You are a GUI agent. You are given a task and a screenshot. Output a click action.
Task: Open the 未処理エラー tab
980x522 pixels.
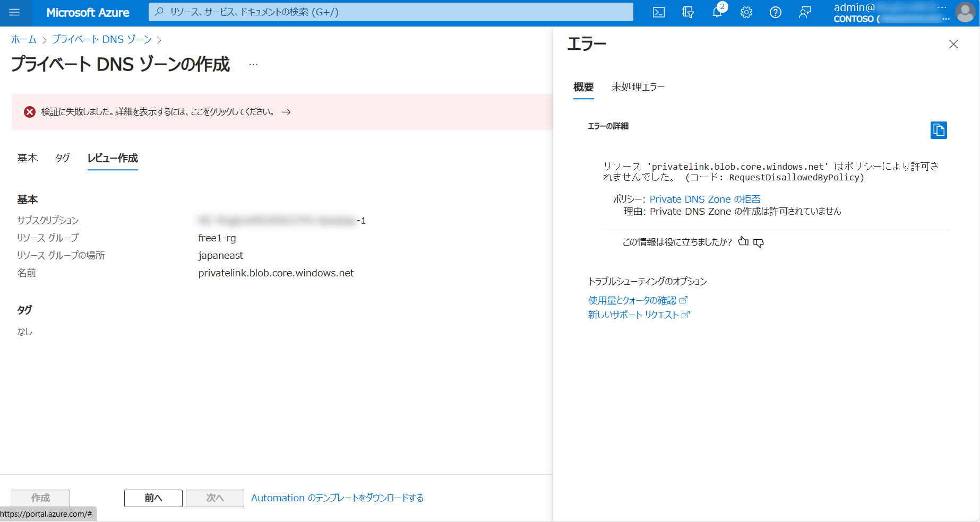click(x=638, y=87)
